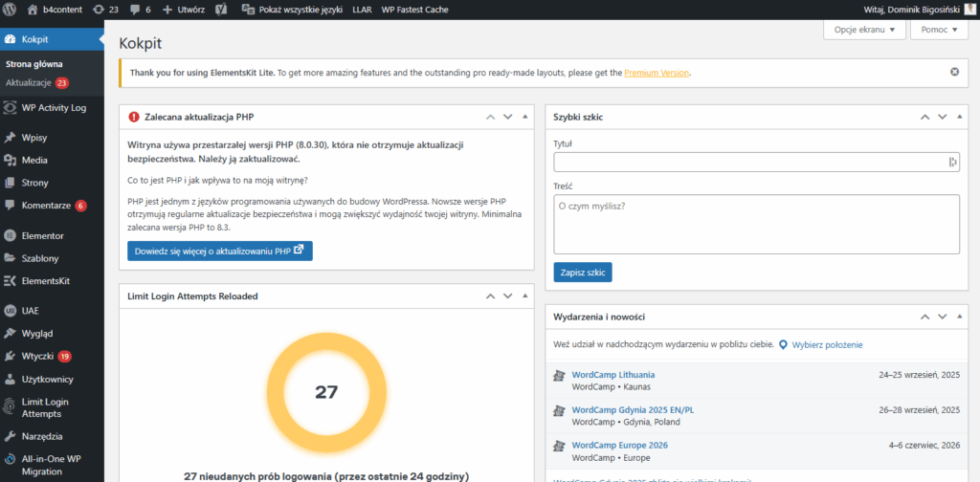Image resolution: width=980 pixels, height=482 pixels.
Task: Open Wtyczki in the sidebar menu
Action: pos(37,356)
